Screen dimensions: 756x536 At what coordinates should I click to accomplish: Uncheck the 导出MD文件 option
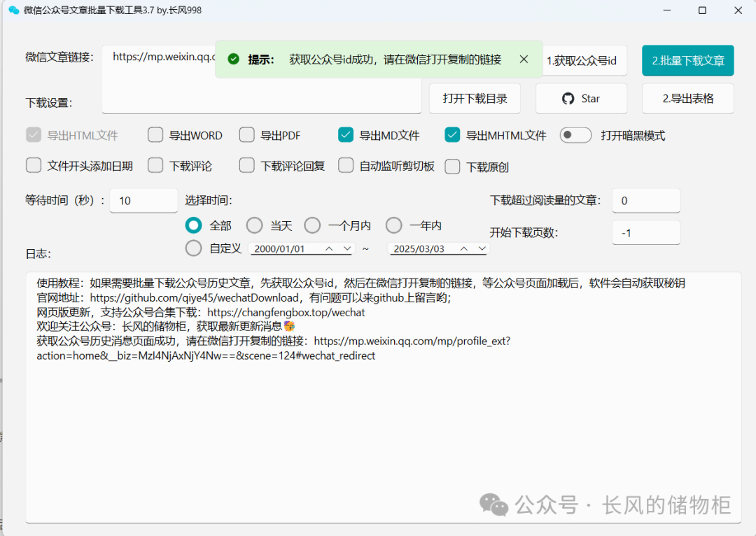(345, 135)
